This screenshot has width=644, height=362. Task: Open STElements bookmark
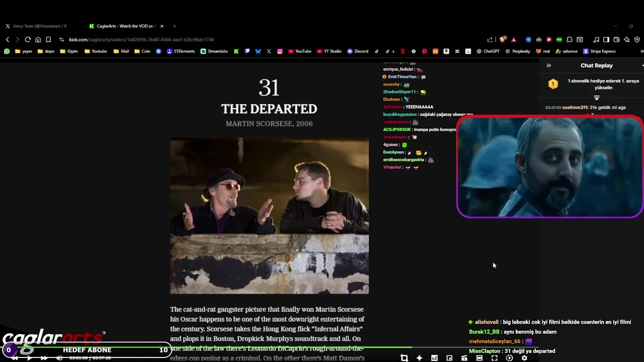[181, 51]
